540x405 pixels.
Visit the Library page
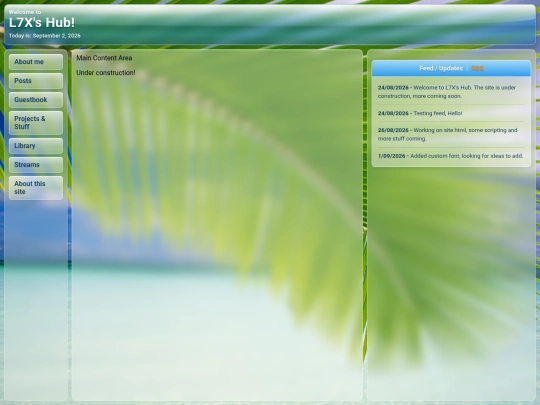(36, 146)
